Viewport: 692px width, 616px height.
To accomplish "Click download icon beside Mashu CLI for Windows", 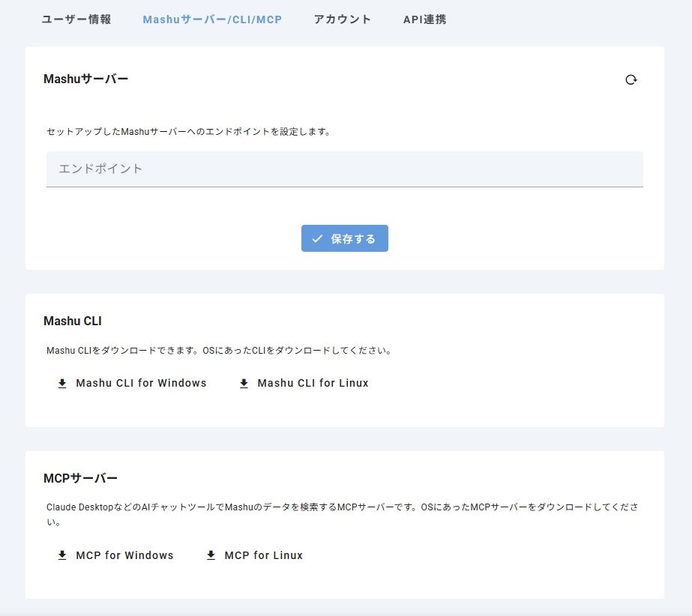I will pos(62,384).
